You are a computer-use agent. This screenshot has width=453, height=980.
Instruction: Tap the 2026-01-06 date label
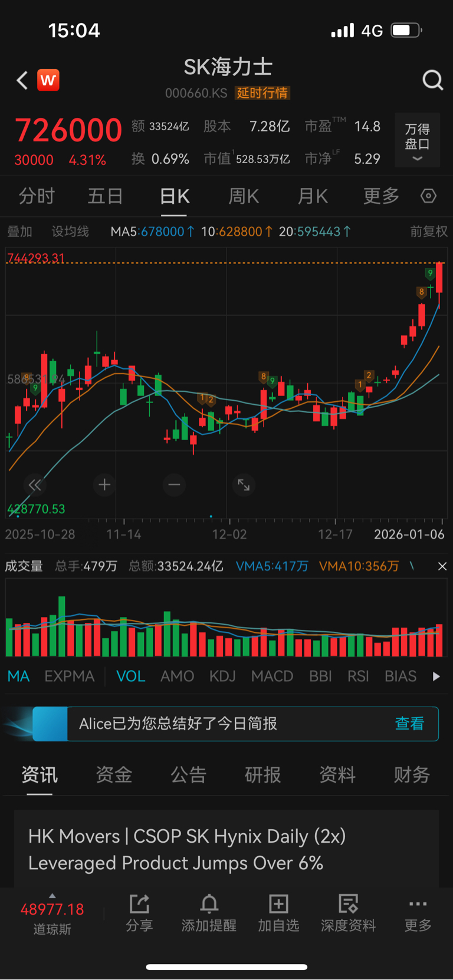click(409, 534)
